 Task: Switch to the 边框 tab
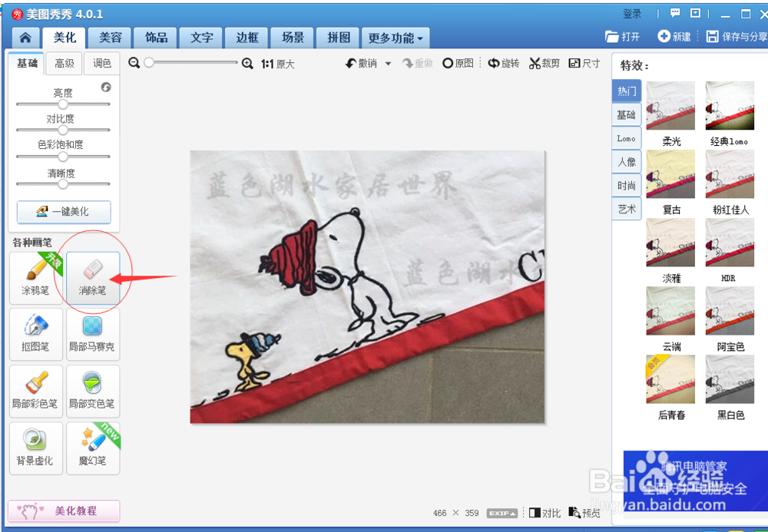point(247,38)
